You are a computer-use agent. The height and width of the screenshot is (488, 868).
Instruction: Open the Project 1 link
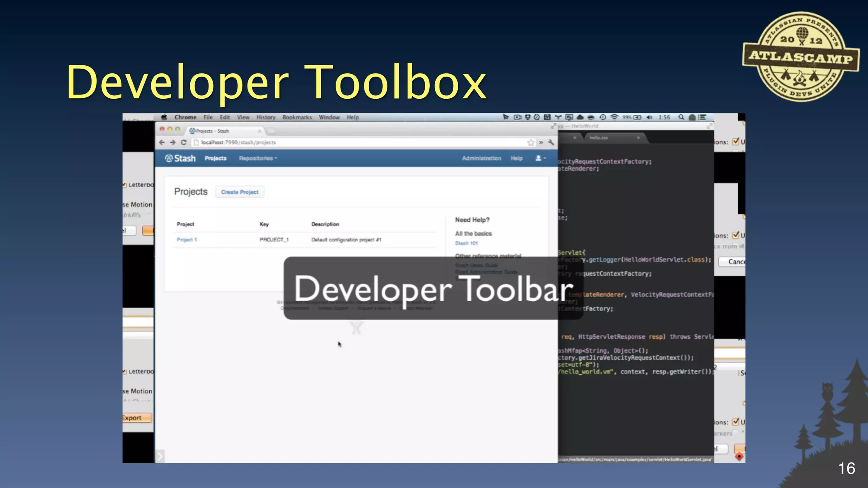tap(186, 240)
